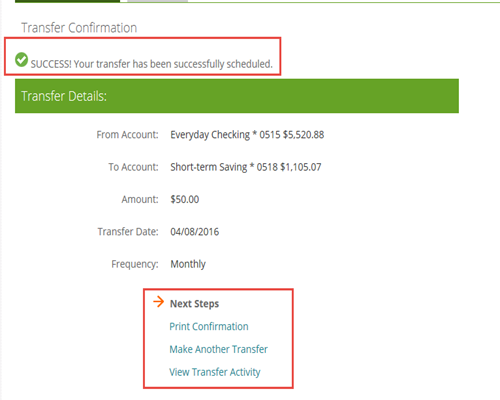Click the Short-term Saving to-account value
Viewport: 500px width, 400px height.
(x=246, y=167)
